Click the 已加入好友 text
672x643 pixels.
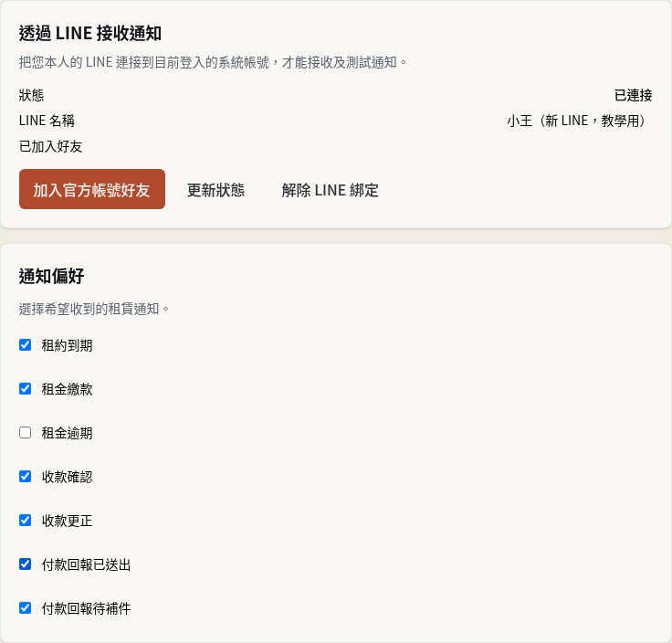(50, 147)
